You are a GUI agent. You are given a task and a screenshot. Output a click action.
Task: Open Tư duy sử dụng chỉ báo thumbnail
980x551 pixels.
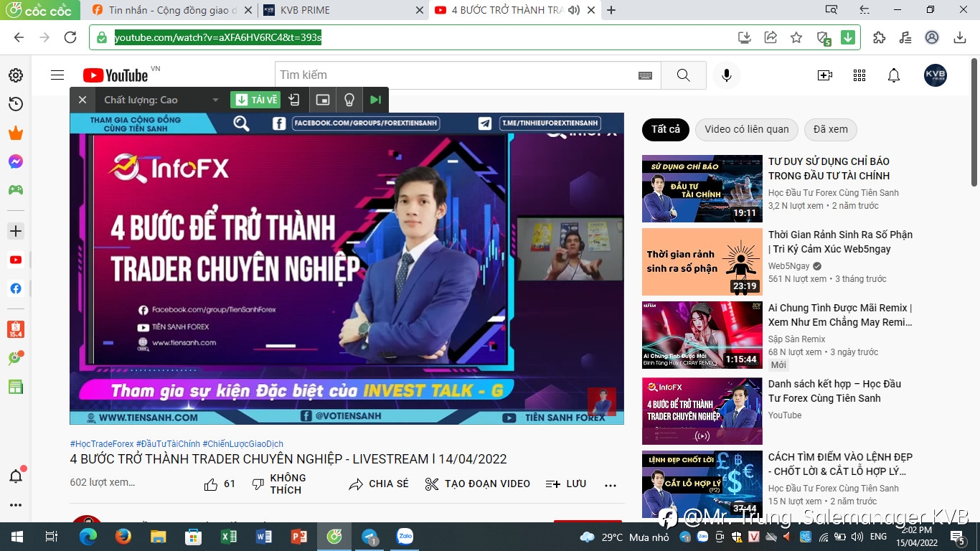click(702, 189)
